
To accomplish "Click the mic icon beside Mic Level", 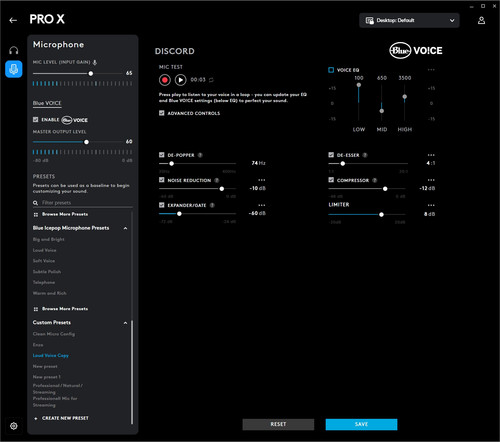I will [95, 62].
